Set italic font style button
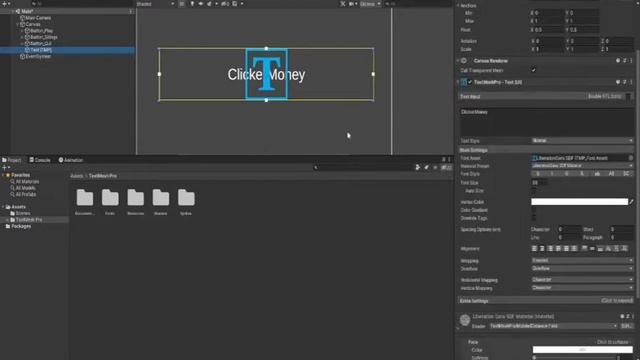 coord(552,174)
